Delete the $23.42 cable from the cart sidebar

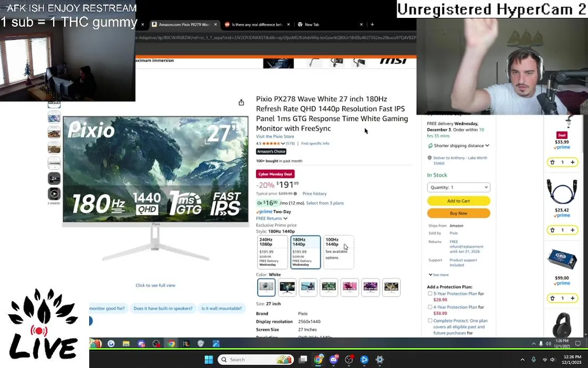[552, 230]
